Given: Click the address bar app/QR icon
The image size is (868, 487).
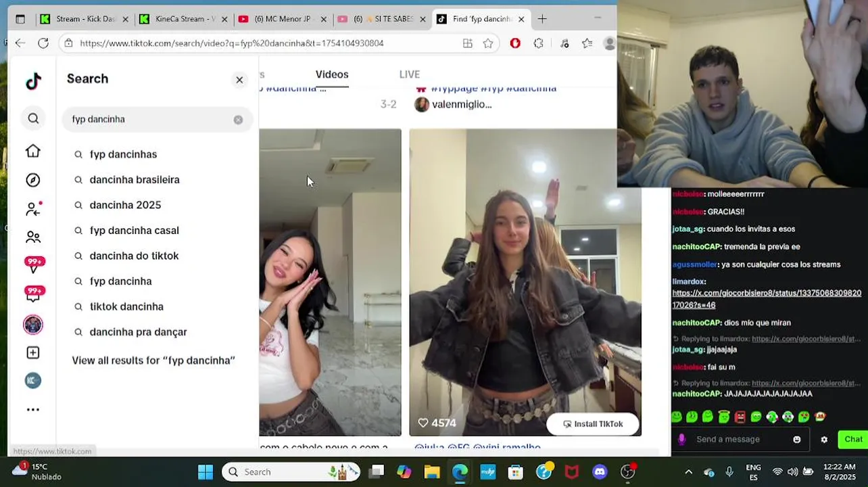Looking at the screenshot, I should (x=468, y=43).
